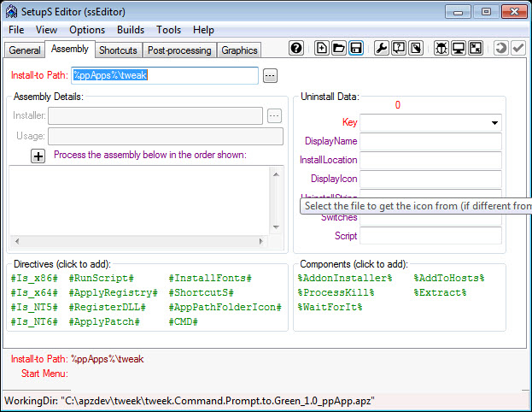Add the #ApplyRegistry# directive
Screen dimensions: 532x412
[x=113, y=293]
